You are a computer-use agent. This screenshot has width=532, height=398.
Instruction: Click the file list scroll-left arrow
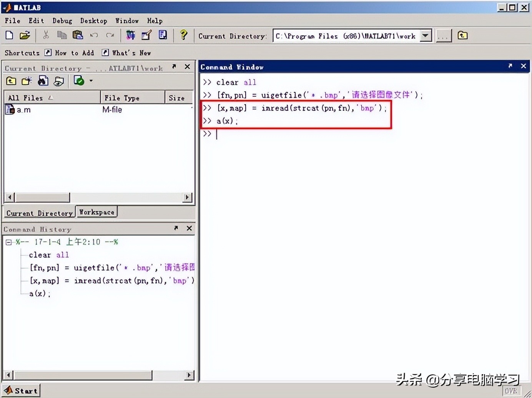(x=10, y=197)
